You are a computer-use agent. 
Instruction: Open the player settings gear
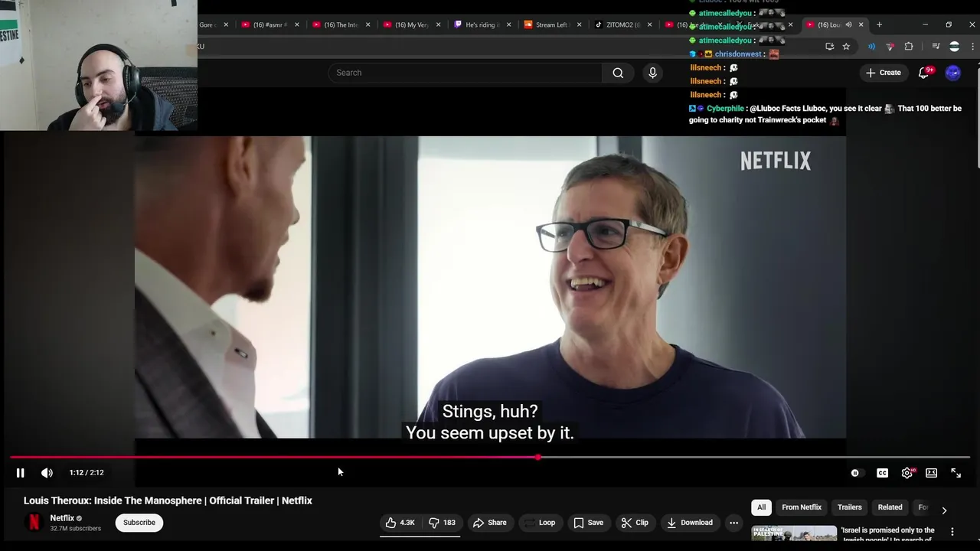907,473
